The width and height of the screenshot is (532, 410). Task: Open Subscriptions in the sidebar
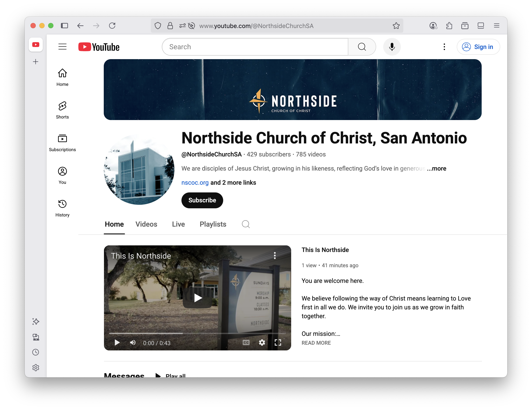click(x=62, y=143)
